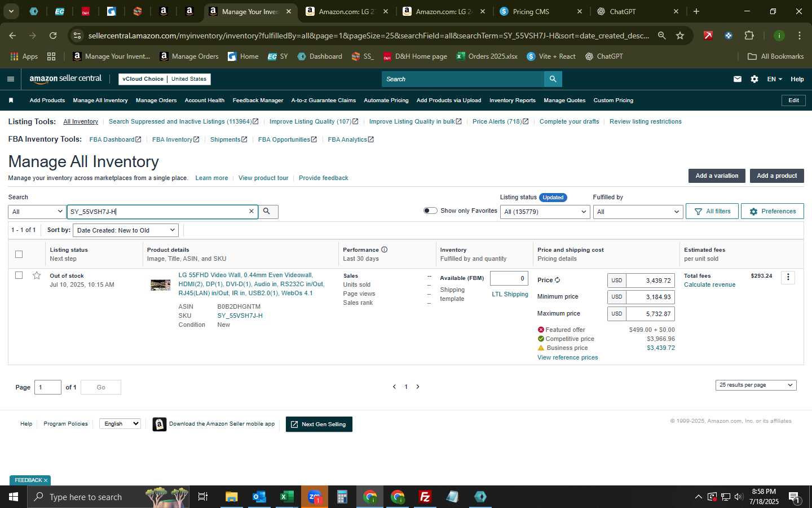This screenshot has width=812, height=508.
Task: Open FileZilla from the taskbar
Action: point(425,497)
